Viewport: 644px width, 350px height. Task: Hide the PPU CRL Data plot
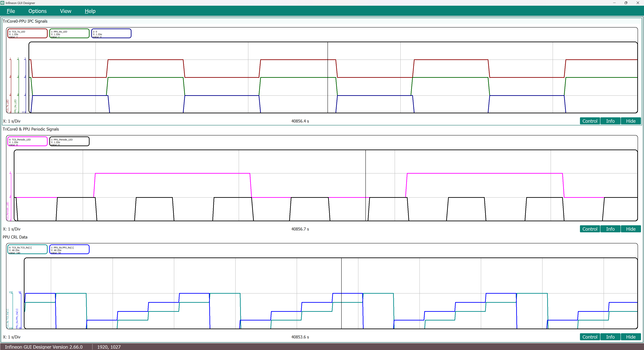[x=631, y=337]
